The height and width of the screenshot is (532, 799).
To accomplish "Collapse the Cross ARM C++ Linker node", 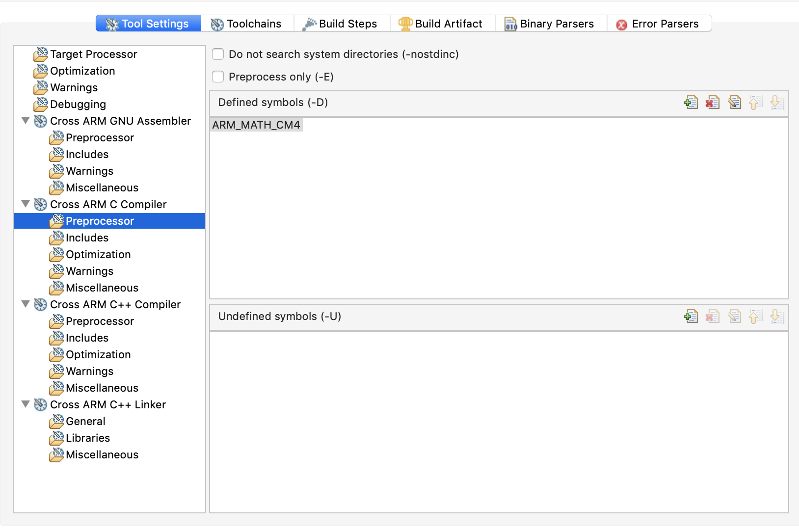I will pos(26,404).
